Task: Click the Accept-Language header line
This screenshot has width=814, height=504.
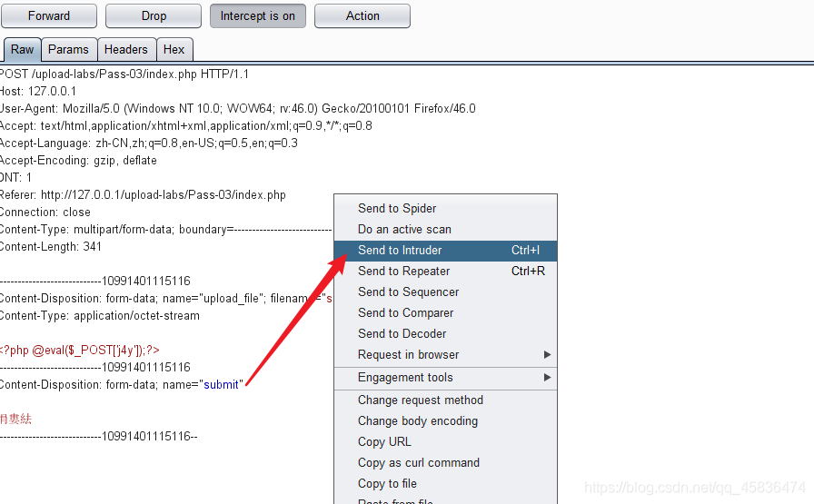Action: pyautogui.click(x=149, y=143)
